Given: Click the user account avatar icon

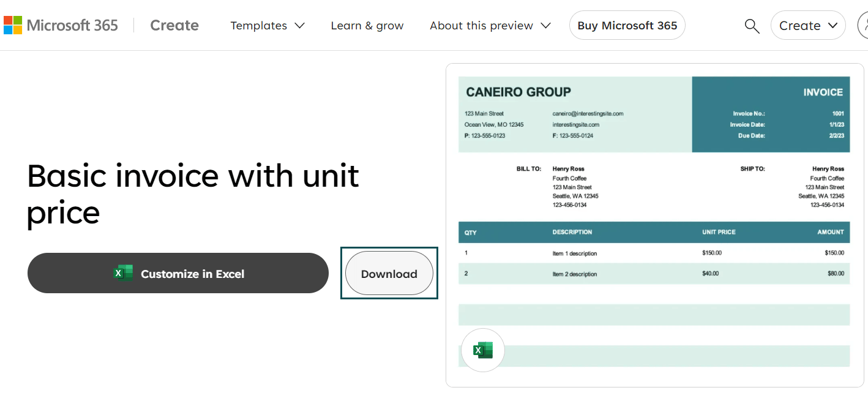Looking at the screenshot, I should pyautogui.click(x=863, y=26).
